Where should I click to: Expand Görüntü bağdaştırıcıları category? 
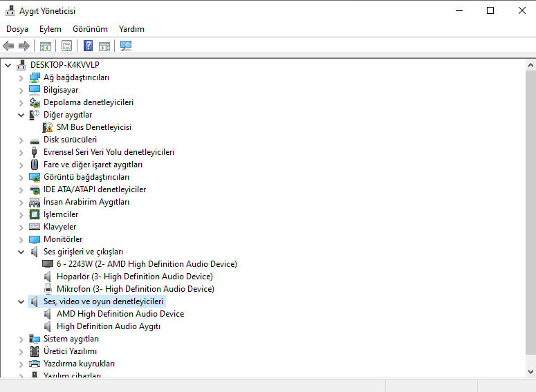21,178
